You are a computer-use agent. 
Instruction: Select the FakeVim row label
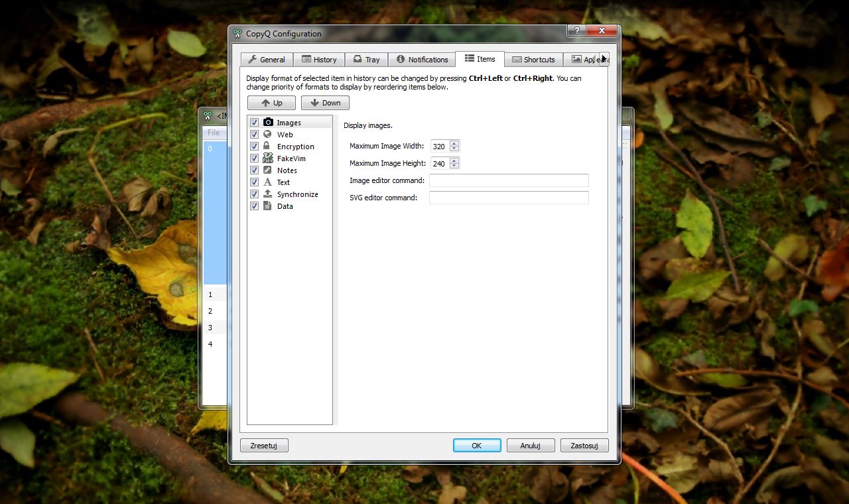[x=291, y=158]
